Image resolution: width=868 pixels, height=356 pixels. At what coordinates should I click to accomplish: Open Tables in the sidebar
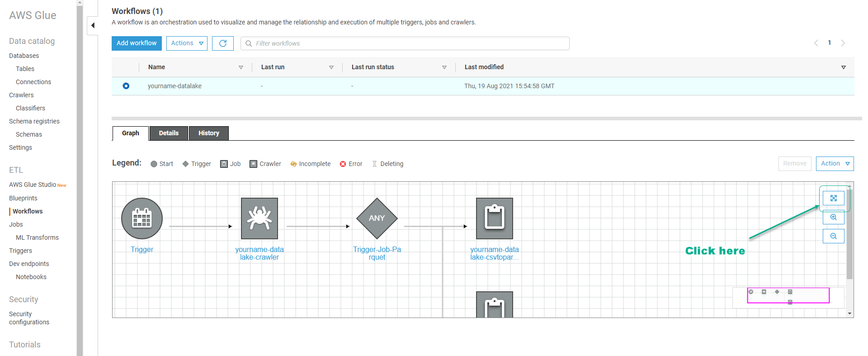25,69
